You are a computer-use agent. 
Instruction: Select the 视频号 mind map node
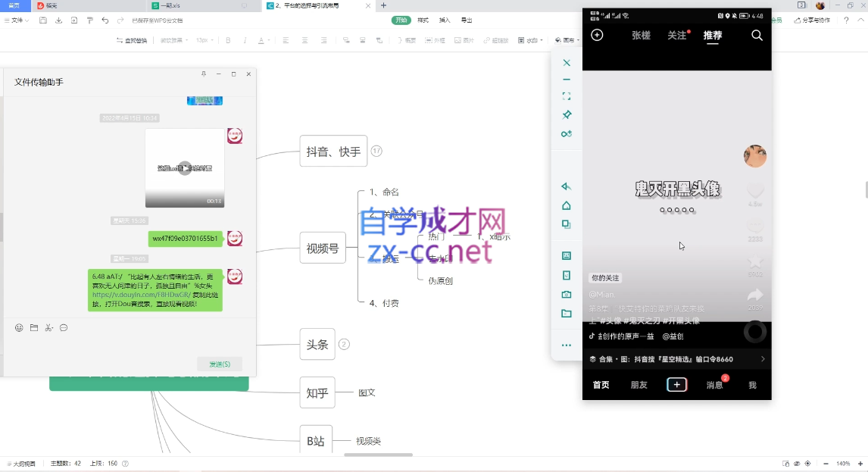323,249
